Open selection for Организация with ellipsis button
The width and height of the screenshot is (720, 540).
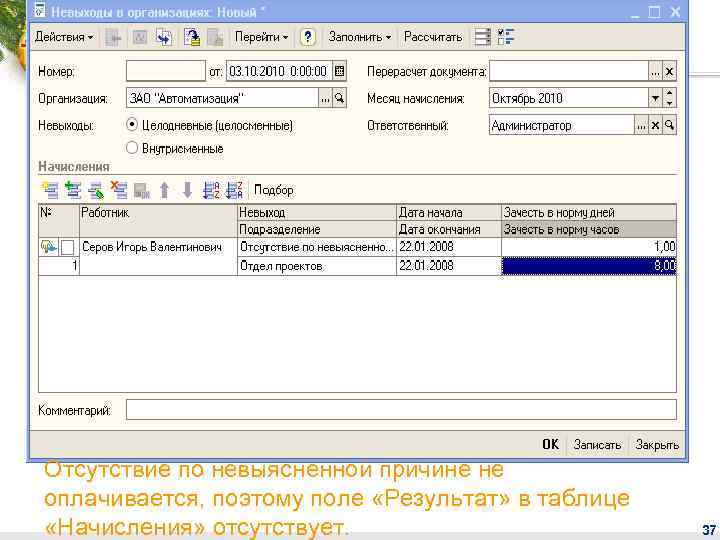click(x=325, y=98)
